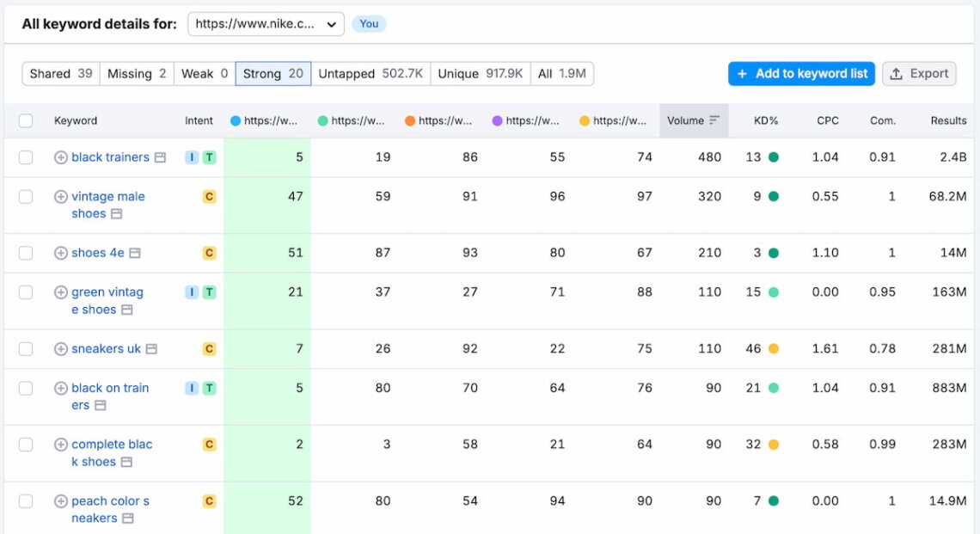Click the orange dot domain column header
This screenshot has width=980, height=534.
[x=438, y=120]
